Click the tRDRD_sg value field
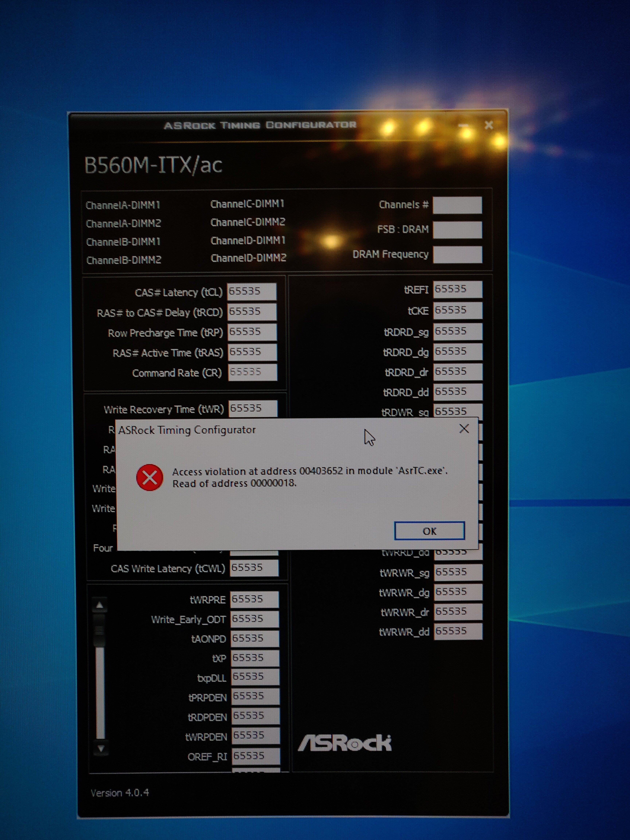Screen dimensions: 630x840 point(458,331)
